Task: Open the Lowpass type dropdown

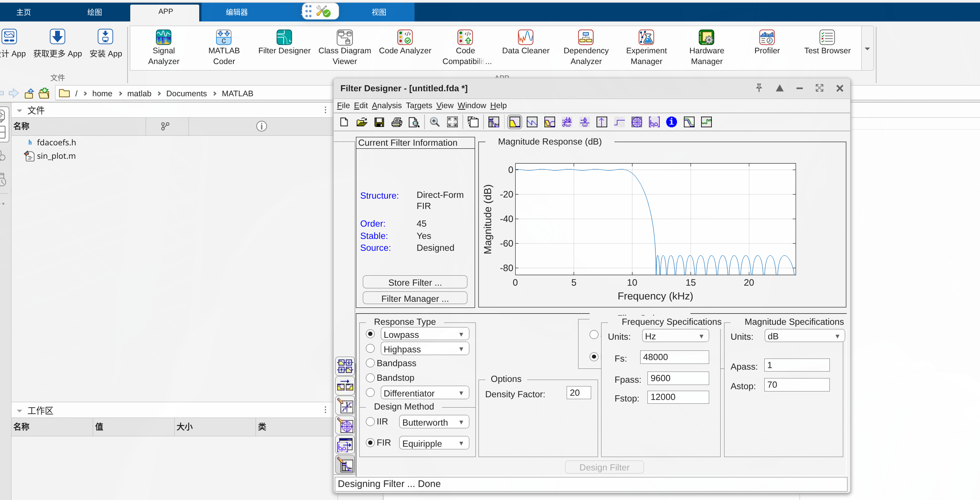Action: pos(425,334)
